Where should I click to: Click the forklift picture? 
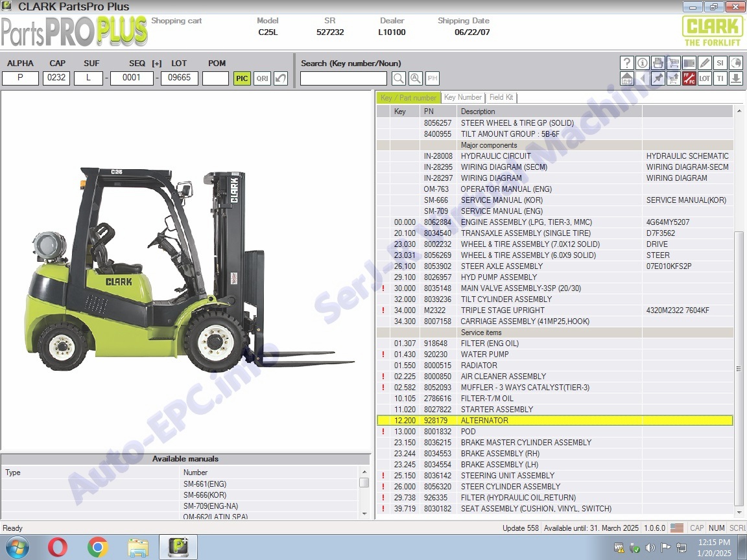(x=189, y=269)
